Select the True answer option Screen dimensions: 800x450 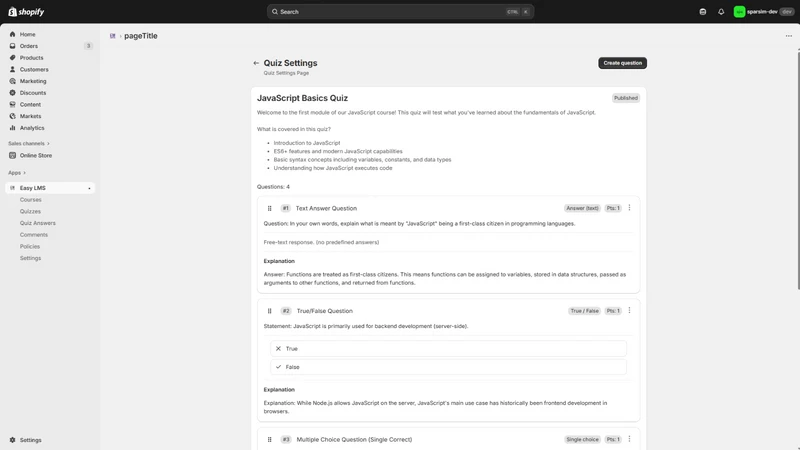tap(448, 348)
